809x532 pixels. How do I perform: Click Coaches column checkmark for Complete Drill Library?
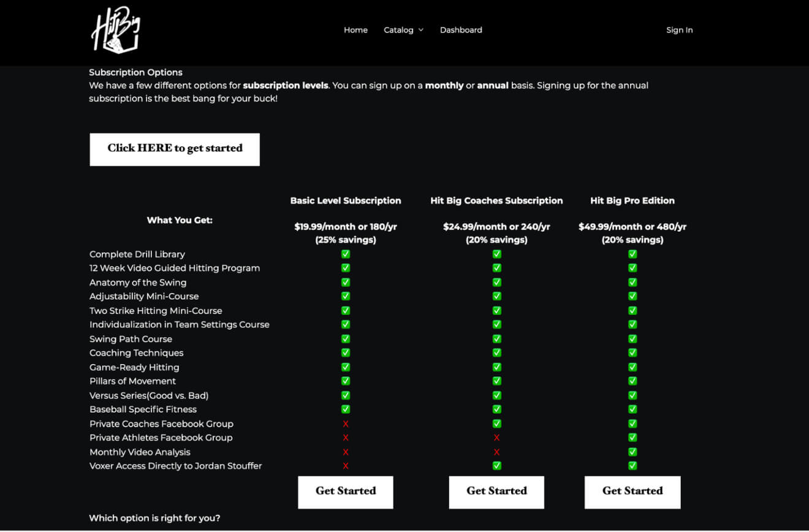496,254
